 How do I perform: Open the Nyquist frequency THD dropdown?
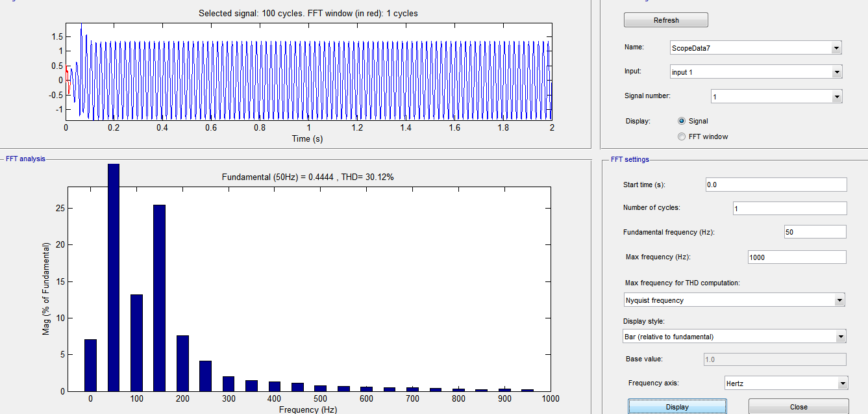(x=734, y=300)
